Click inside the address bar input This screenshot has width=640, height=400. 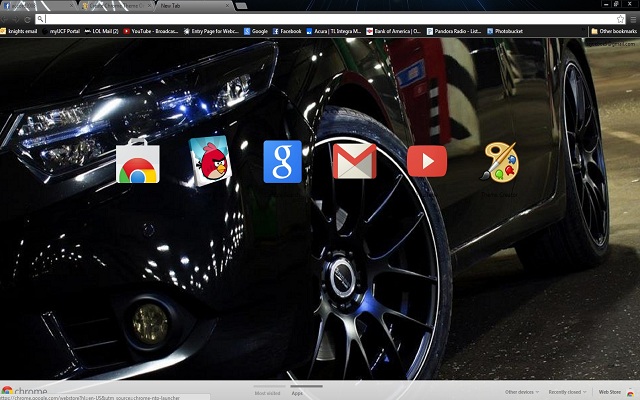pyautogui.click(x=330, y=19)
